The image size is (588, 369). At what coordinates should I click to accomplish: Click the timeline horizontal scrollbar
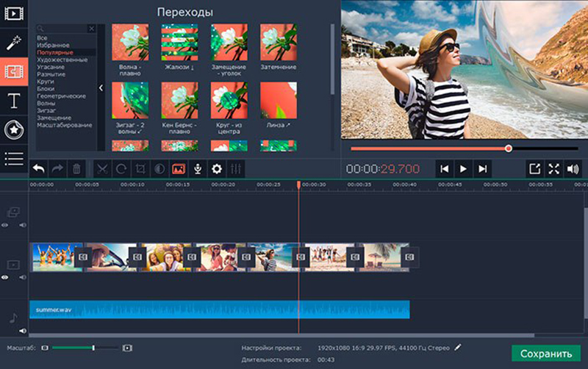282,335
